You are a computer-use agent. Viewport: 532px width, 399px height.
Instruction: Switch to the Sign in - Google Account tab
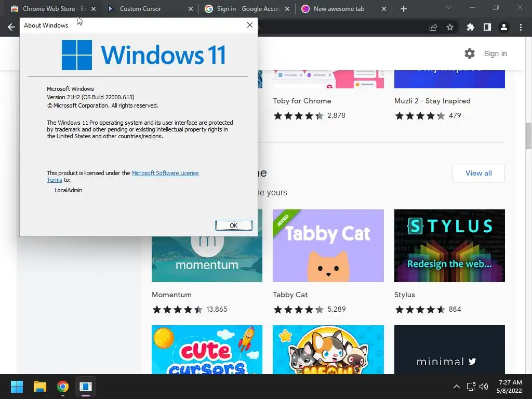pos(247,9)
